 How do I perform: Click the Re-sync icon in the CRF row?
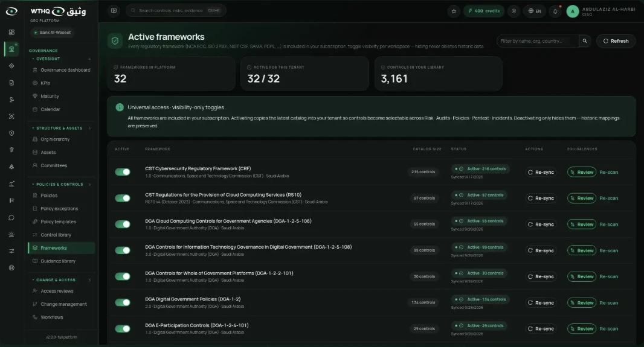[530, 172]
